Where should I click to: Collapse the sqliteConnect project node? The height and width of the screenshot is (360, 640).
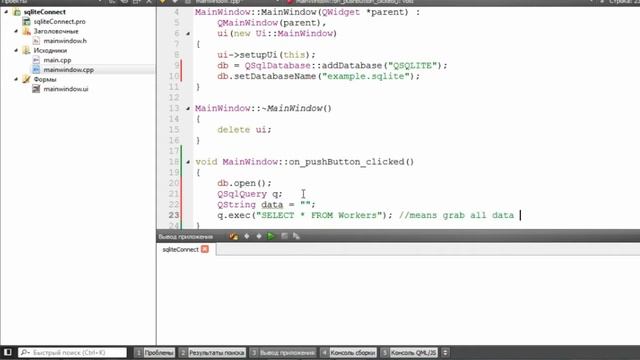tap(6, 12)
